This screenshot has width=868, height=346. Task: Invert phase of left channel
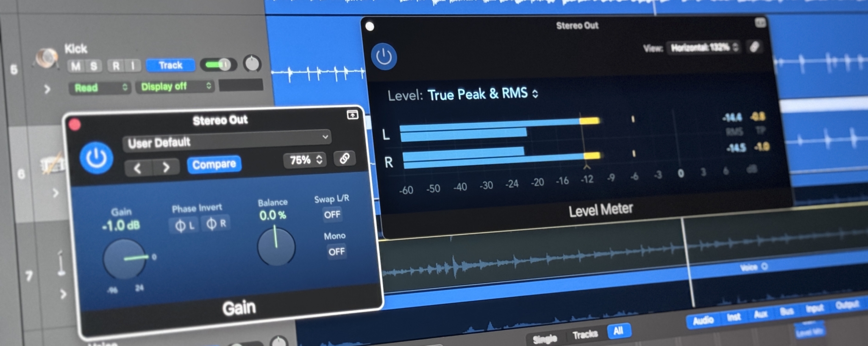pyautogui.click(x=184, y=225)
